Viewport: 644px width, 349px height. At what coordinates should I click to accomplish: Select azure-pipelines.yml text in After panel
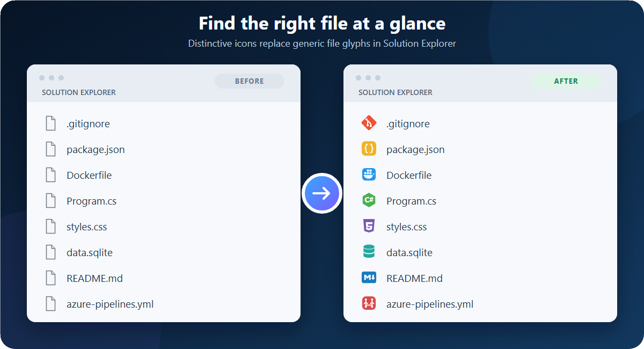(430, 304)
